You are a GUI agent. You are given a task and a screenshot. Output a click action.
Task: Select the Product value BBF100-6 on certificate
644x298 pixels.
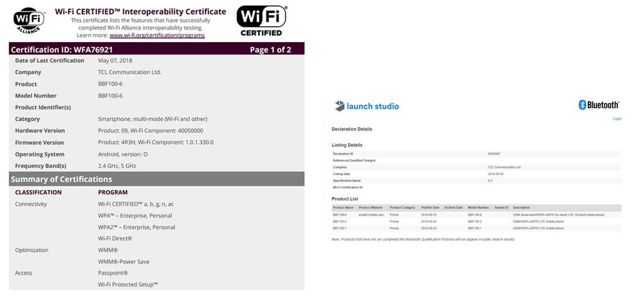(110, 84)
